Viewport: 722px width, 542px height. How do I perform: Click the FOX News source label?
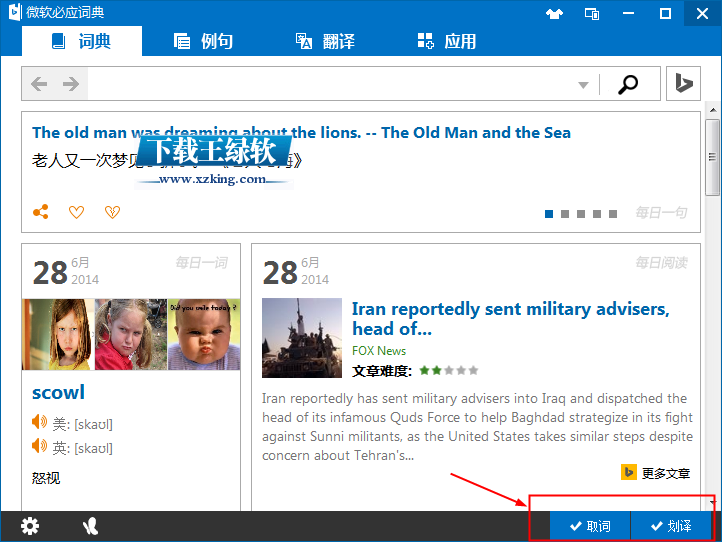click(x=379, y=351)
